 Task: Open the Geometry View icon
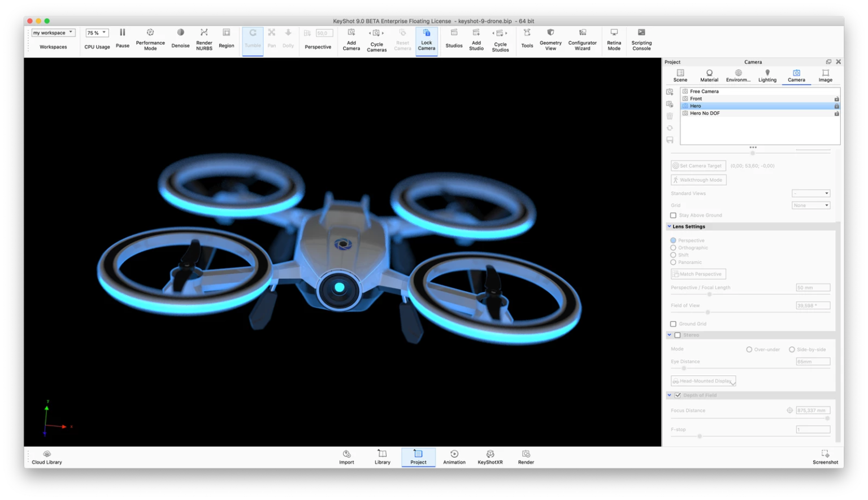(x=550, y=32)
